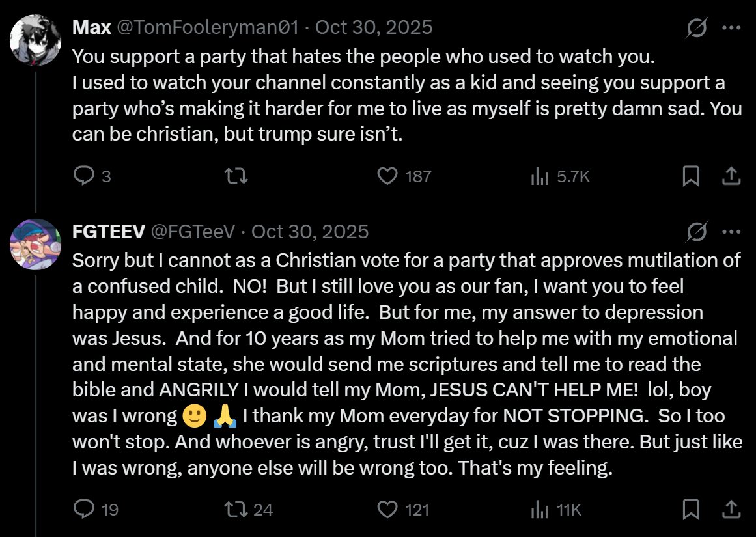Share Max's tweet
Screen dimensions: 756x537
click(x=731, y=176)
